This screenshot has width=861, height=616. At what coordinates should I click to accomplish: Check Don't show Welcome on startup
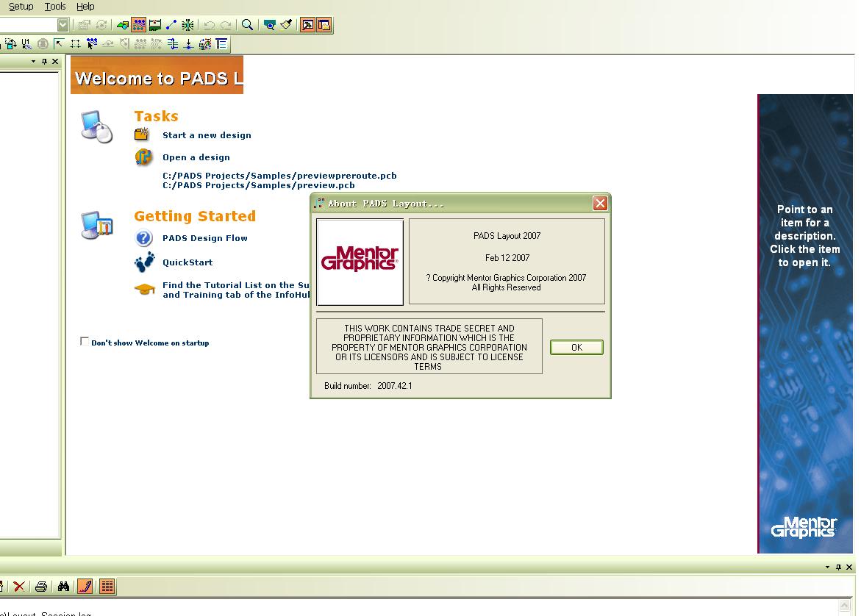84,342
